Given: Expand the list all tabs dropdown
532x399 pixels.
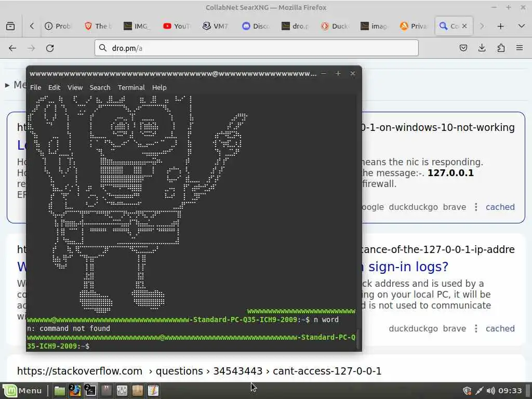Looking at the screenshot, I should (x=522, y=26).
